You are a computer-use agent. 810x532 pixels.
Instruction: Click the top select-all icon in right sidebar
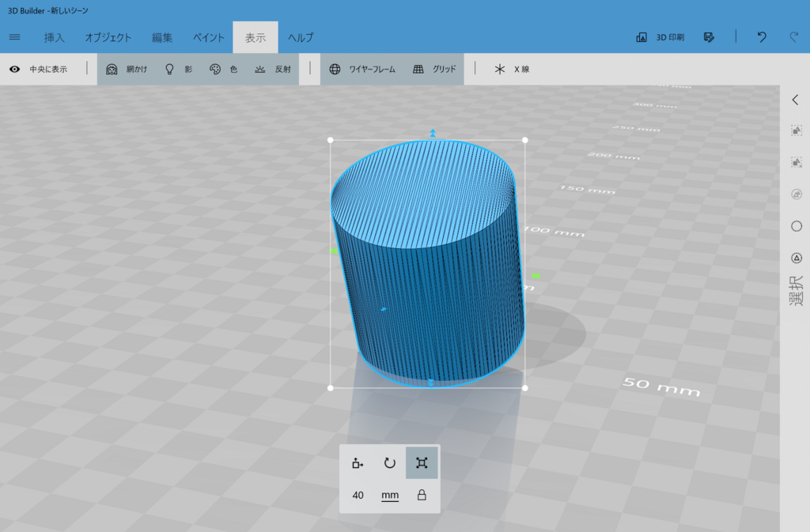pos(797,130)
